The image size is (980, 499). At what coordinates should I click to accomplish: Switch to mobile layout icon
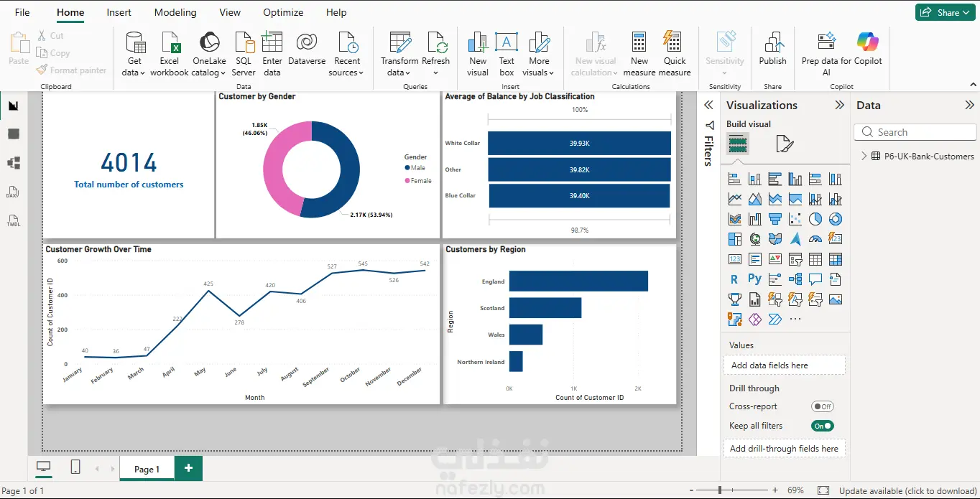(x=75, y=467)
